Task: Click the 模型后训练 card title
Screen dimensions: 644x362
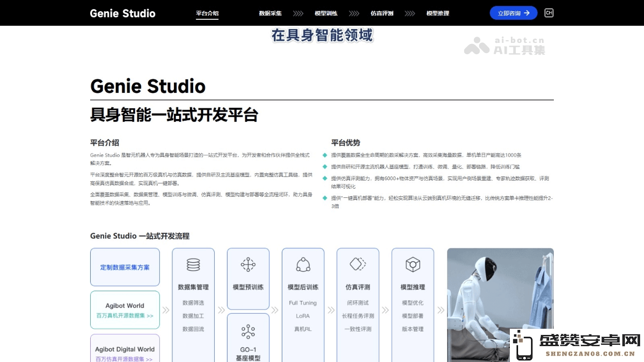Action: point(303,287)
